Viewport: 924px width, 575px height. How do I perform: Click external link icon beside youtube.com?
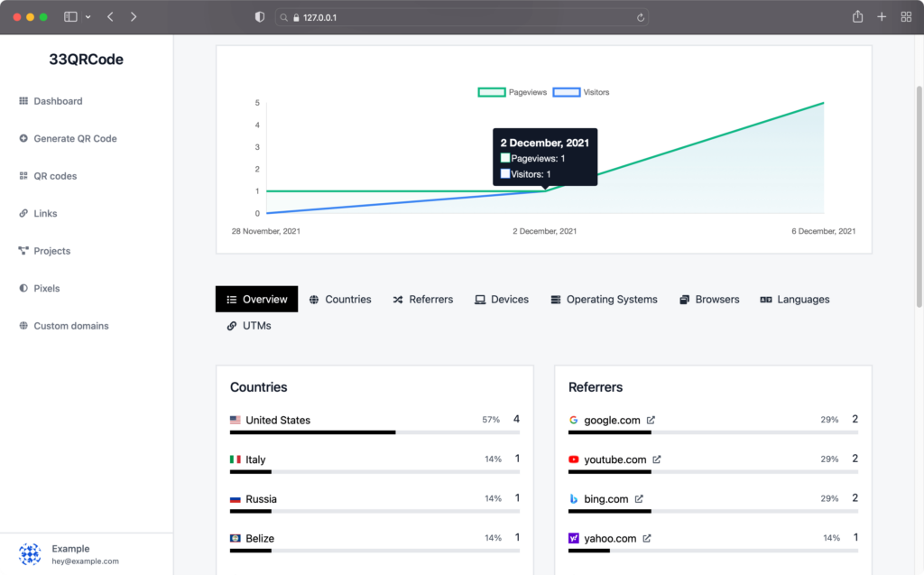(x=657, y=459)
